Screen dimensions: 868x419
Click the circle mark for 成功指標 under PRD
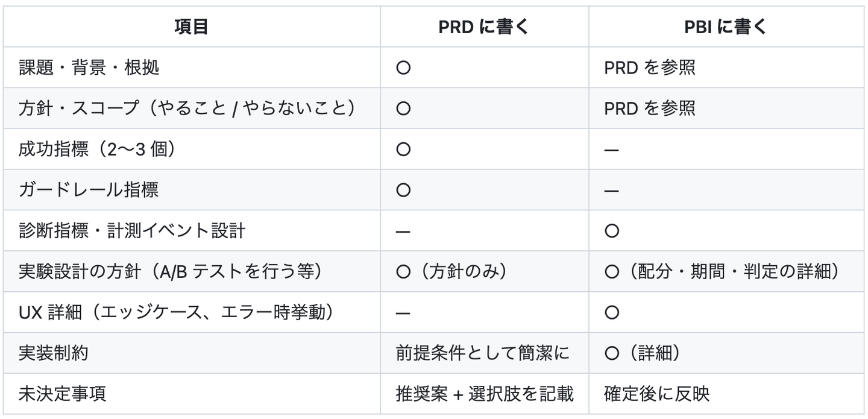[403, 150]
